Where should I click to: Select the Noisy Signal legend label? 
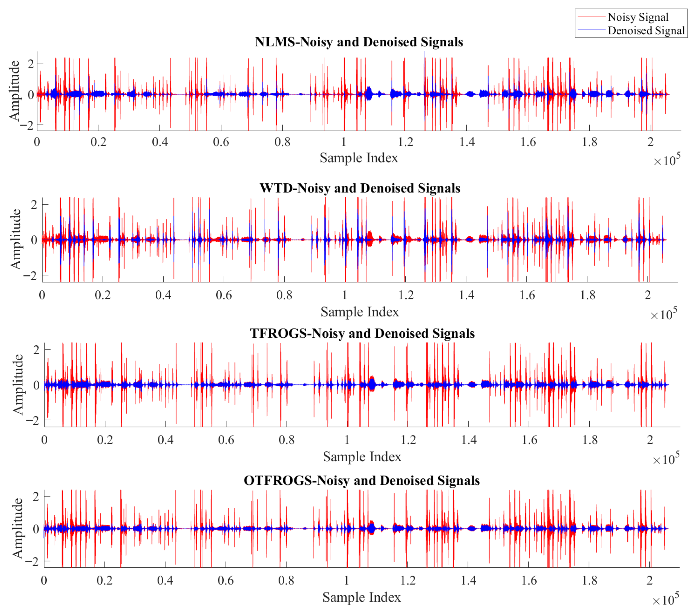coord(638,17)
